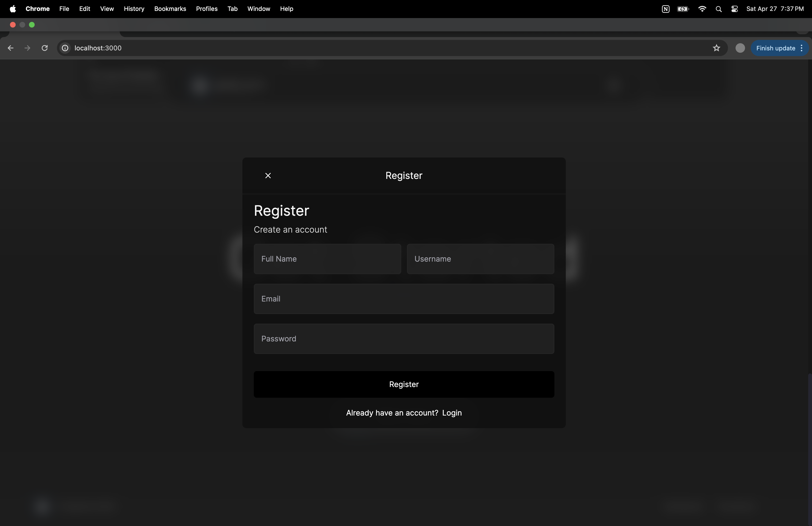This screenshot has width=812, height=526.
Task: Focus the Username field
Action: [480, 259]
